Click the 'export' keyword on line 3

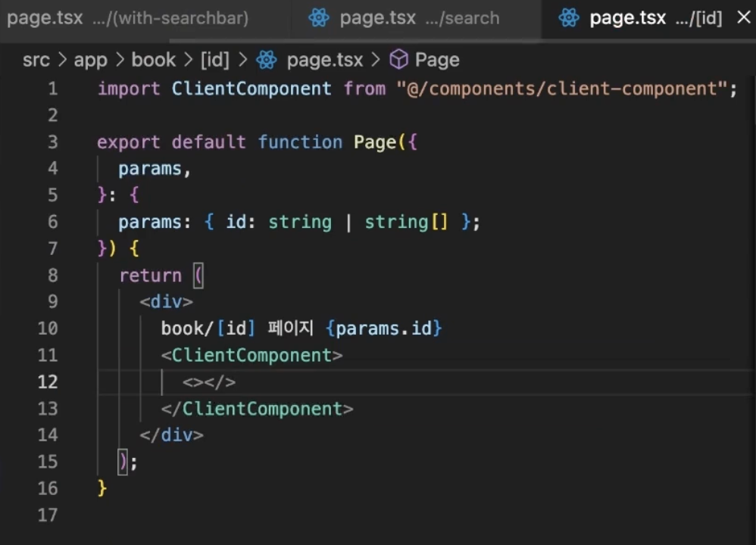click(128, 142)
